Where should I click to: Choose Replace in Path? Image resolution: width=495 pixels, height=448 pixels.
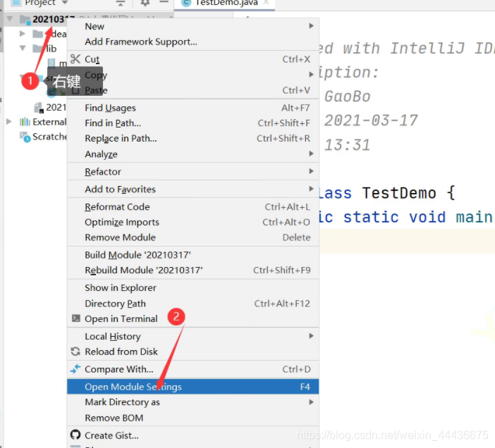[193, 138]
